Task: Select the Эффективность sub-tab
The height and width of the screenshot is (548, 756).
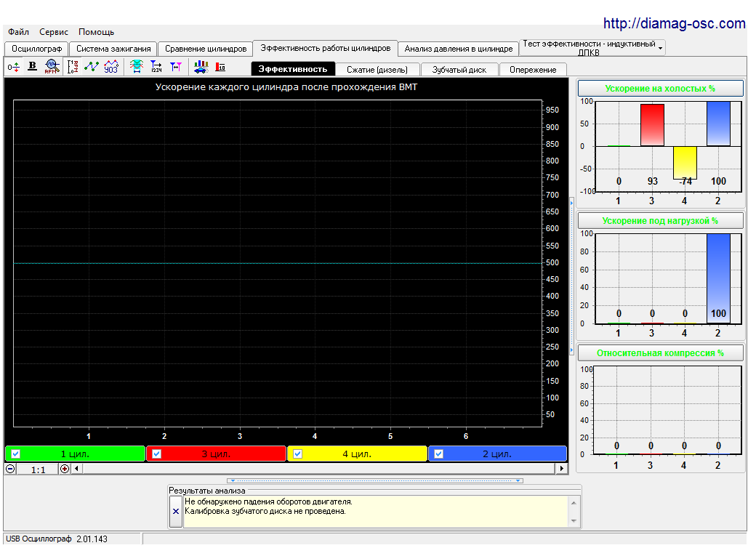Action: tap(293, 69)
